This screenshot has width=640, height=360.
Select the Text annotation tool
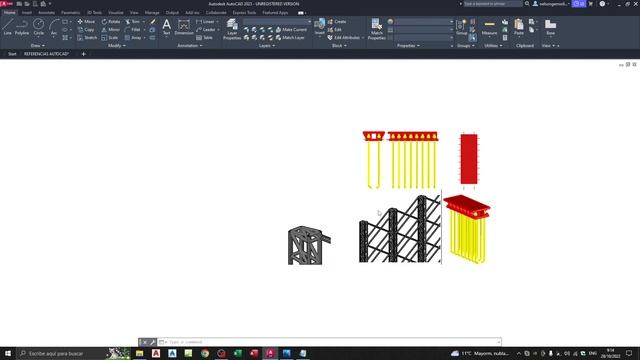click(167, 27)
